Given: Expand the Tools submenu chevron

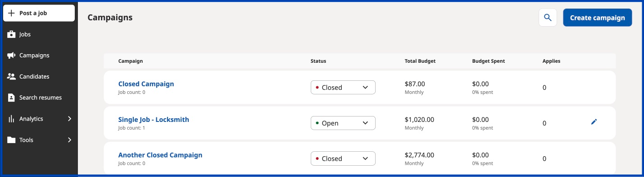Looking at the screenshot, I should 69,140.
